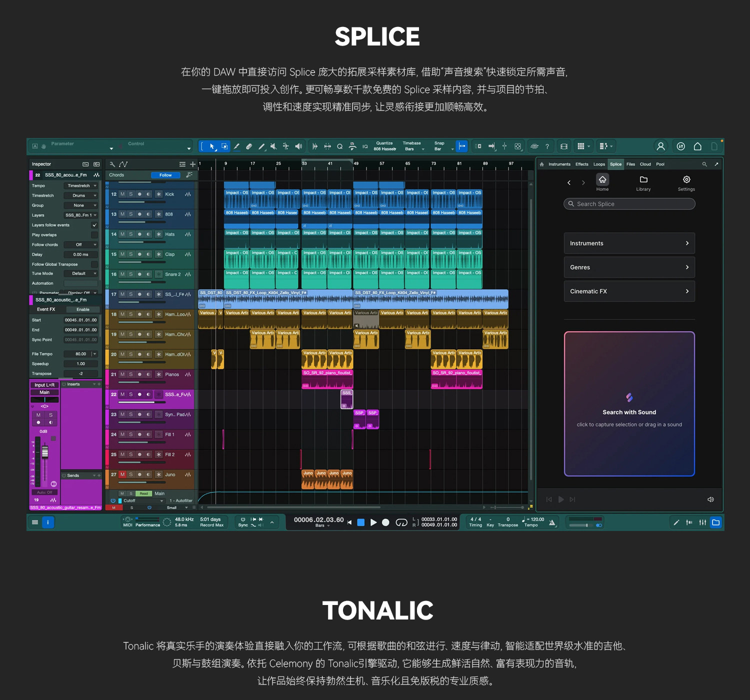Expand the Genres category in Splice
The height and width of the screenshot is (700, 750).
629,267
